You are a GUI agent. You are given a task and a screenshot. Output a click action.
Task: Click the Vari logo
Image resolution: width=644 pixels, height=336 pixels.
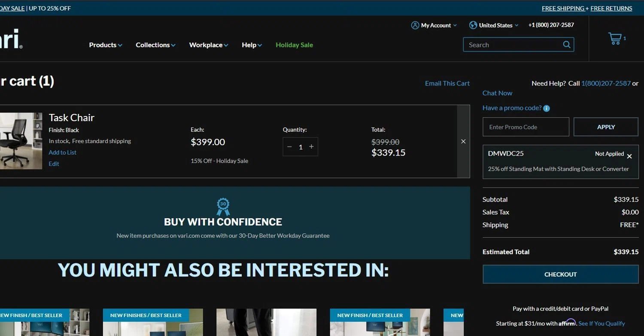(11, 39)
